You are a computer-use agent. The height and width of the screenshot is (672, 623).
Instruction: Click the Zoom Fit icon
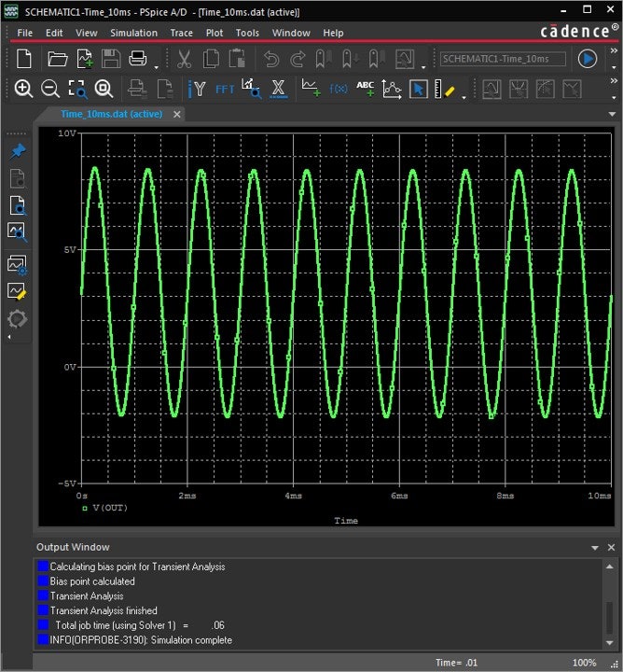point(104,90)
